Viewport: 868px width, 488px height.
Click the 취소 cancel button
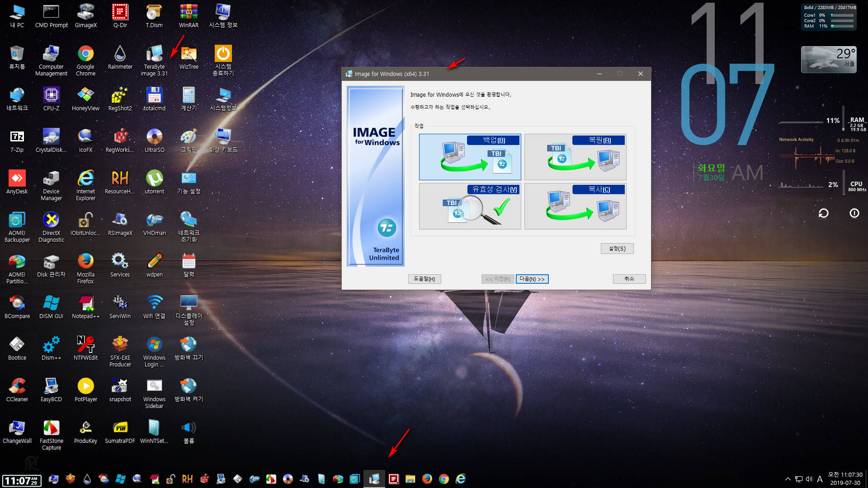(629, 279)
